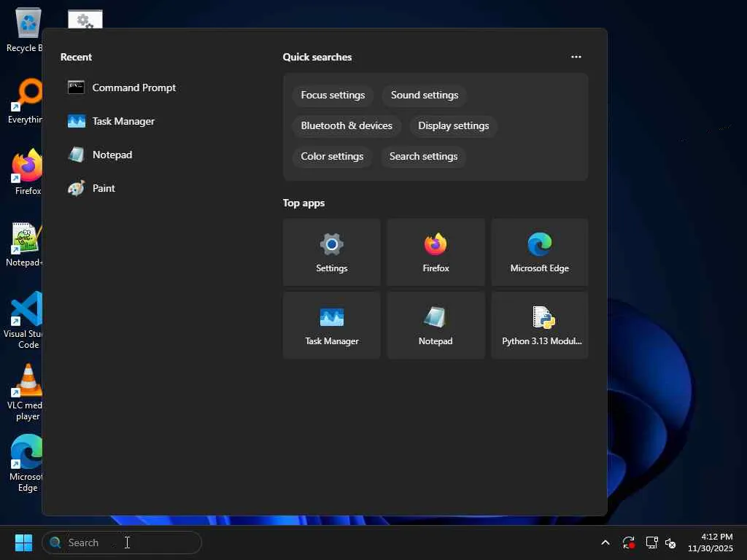Open Sound settings quick search
This screenshot has height=560, width=747.
tap(424, 95)
